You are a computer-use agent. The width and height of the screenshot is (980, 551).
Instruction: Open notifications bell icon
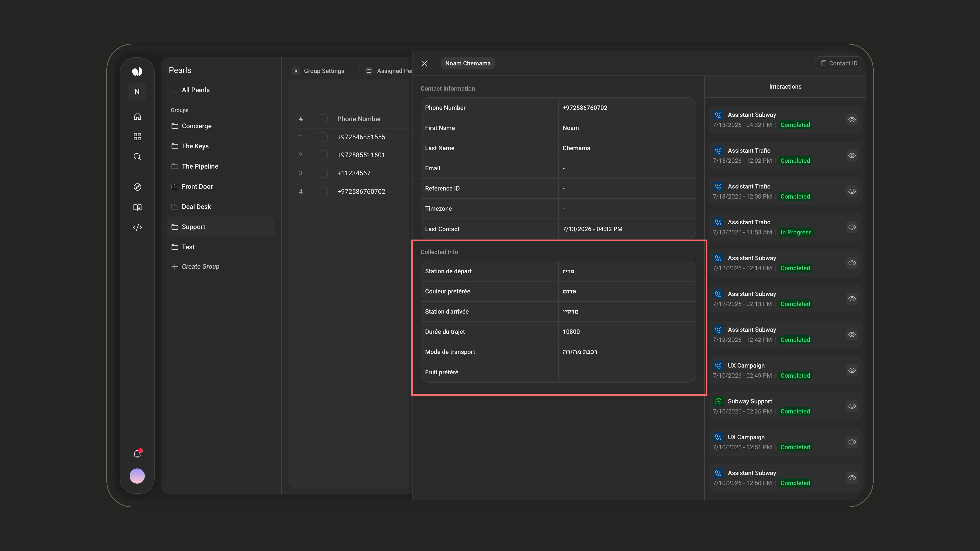click(137, 454)
